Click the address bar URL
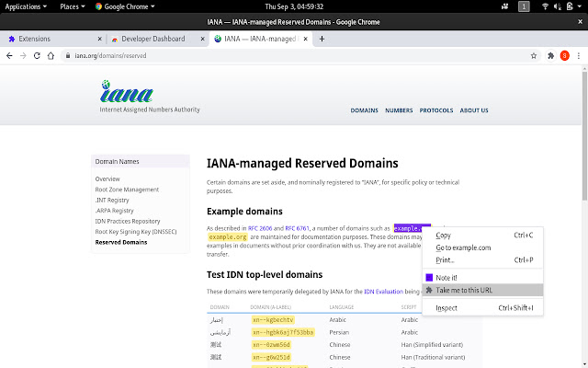 click(110, 55)
